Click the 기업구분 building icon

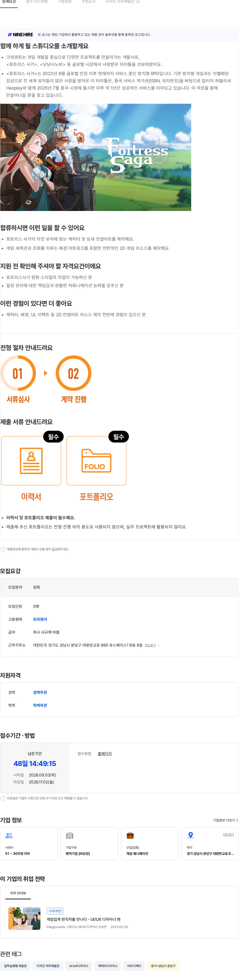(x=69, y=835)
